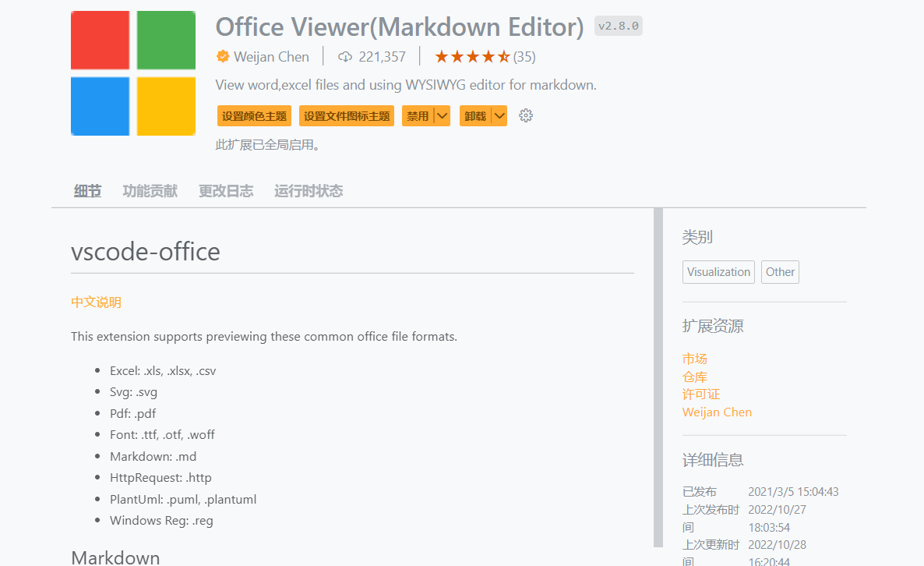Click the 'Pdf: .pdf' list item

tap(132, 413)
